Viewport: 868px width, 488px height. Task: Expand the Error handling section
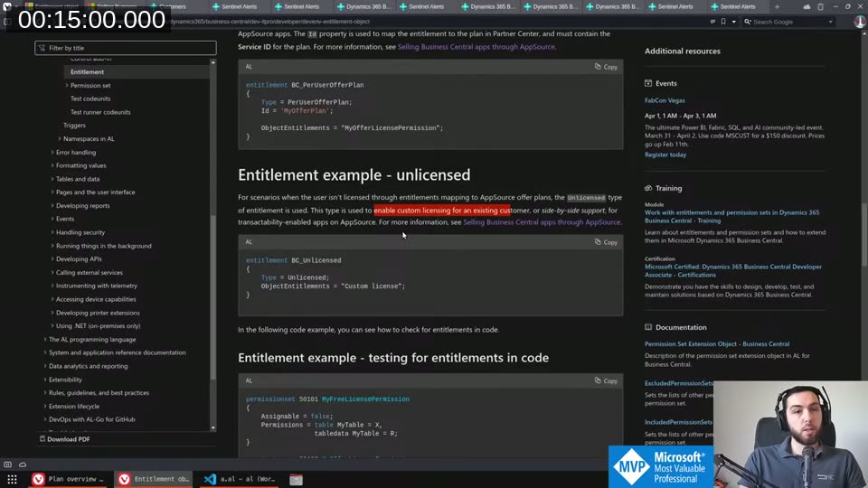tap(52, 152)
